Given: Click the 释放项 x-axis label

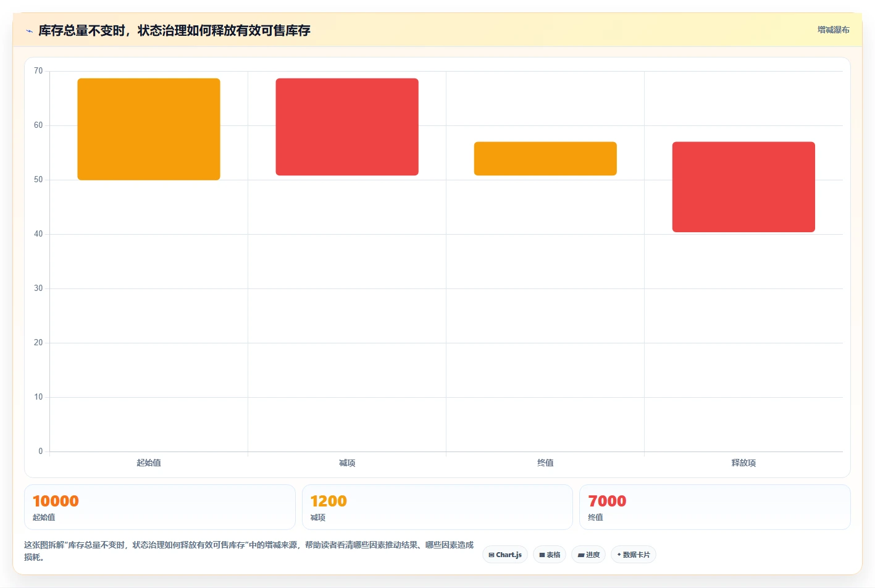Looking at the screenshot, I should [743, 463].
